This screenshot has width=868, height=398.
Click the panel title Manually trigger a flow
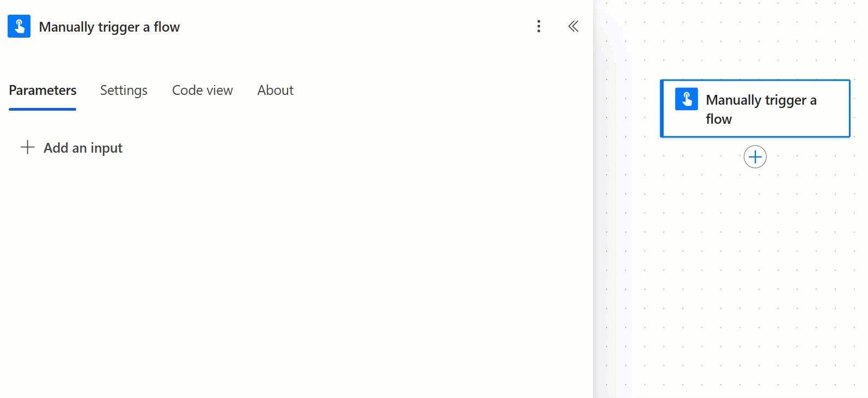click(x=109, y=27)
